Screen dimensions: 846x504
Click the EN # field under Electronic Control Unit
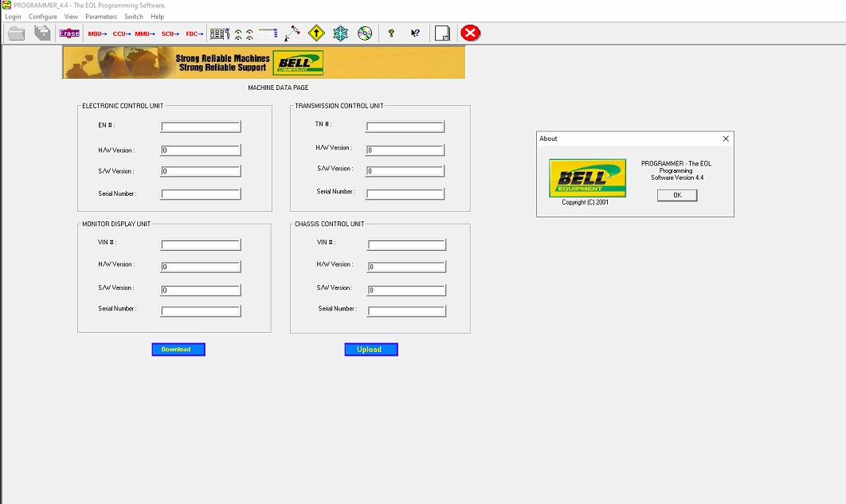(200, 126)
